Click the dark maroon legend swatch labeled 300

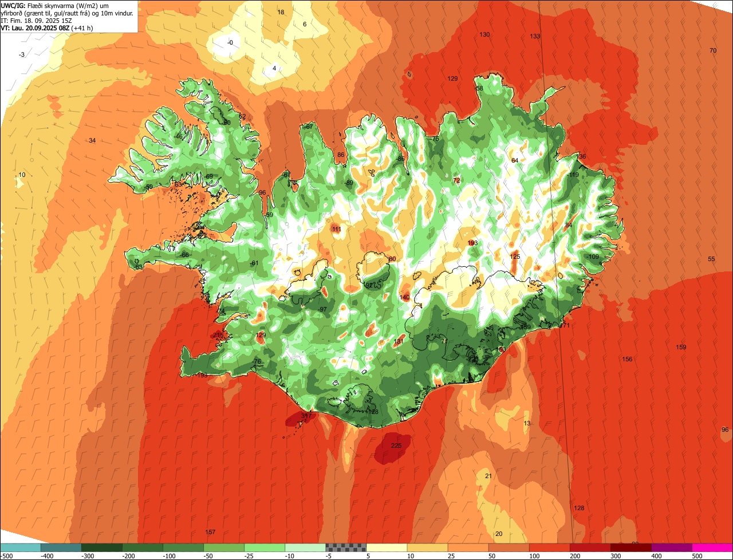630,547
